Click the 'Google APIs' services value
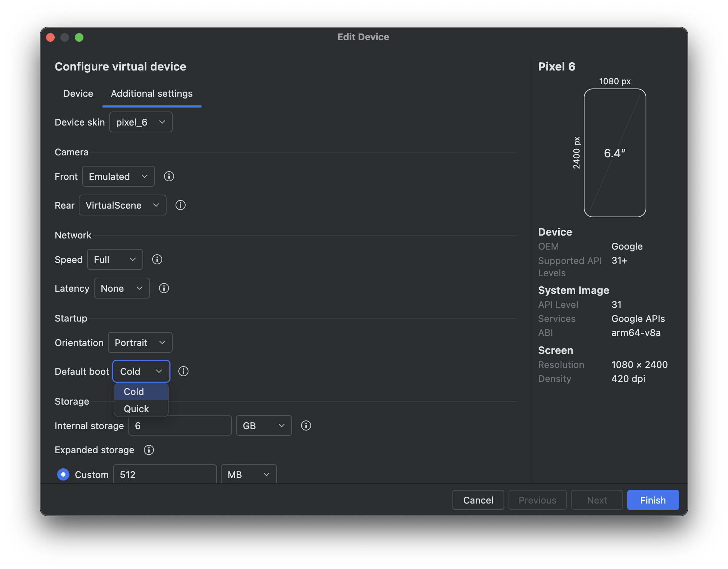Screen dimensions: 728x569 (x=638, y=319)
